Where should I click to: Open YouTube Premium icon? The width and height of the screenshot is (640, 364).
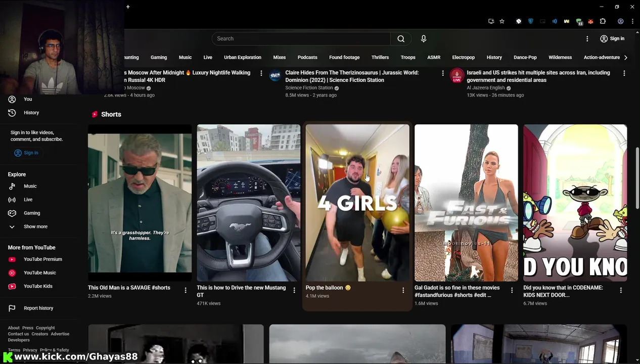click(x=12, y=259)
